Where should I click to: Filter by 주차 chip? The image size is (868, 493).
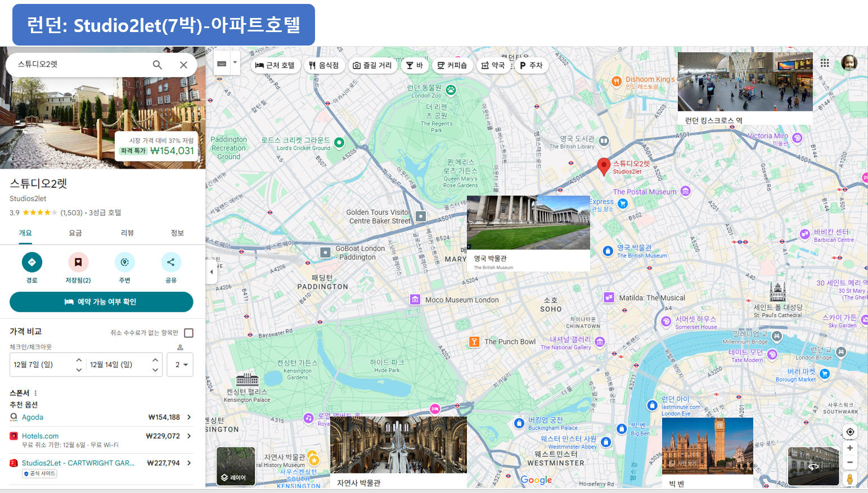click(530, 65)
